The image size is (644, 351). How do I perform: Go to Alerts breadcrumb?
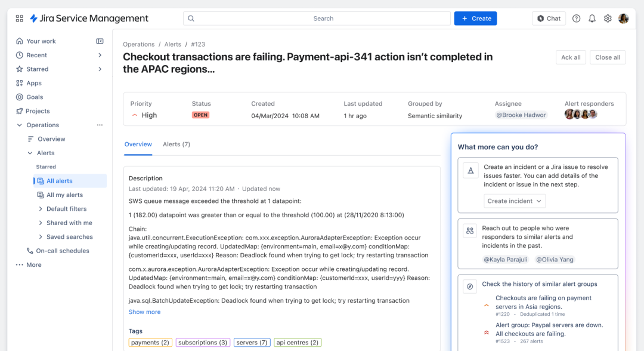tap(172, 44)
